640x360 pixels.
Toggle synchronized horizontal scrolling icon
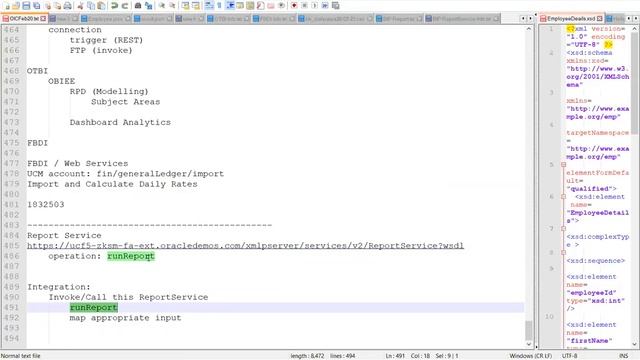click(x=196, y=6)
